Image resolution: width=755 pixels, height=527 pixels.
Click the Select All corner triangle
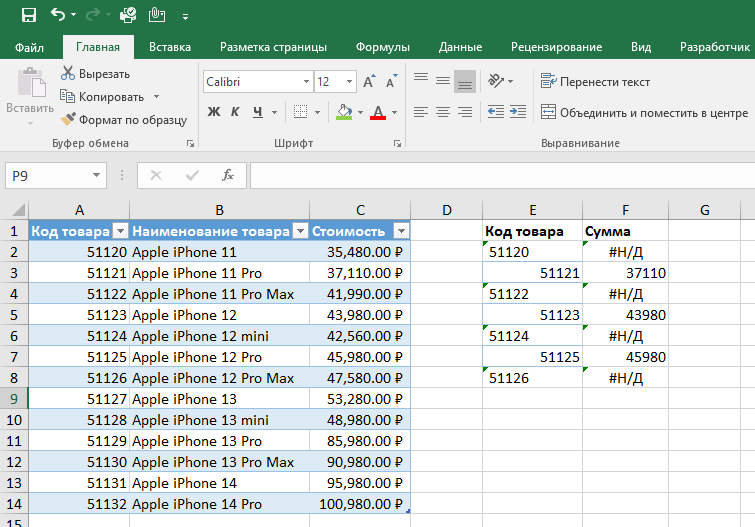coord(18,210)
